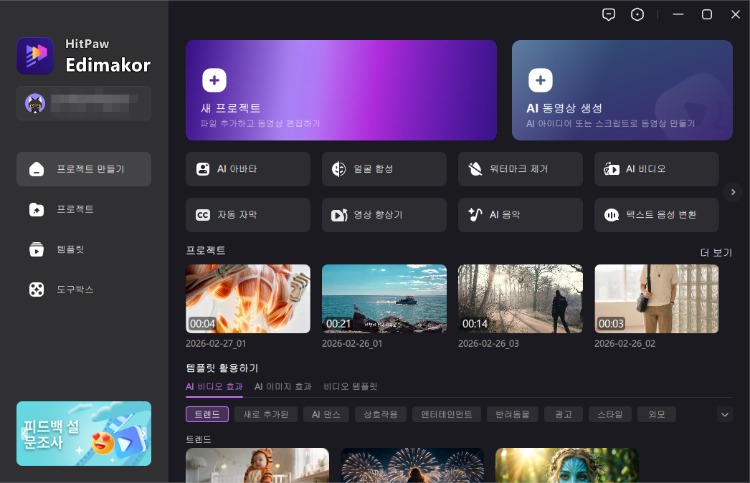Open project thumbnail 2026-02-26_02
The height and width of the screenshot is (483, 750).
point(656,298)
